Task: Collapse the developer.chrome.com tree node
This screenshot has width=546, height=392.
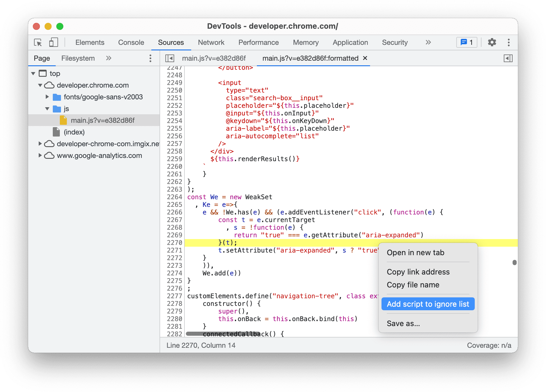Action: point(40,85)
